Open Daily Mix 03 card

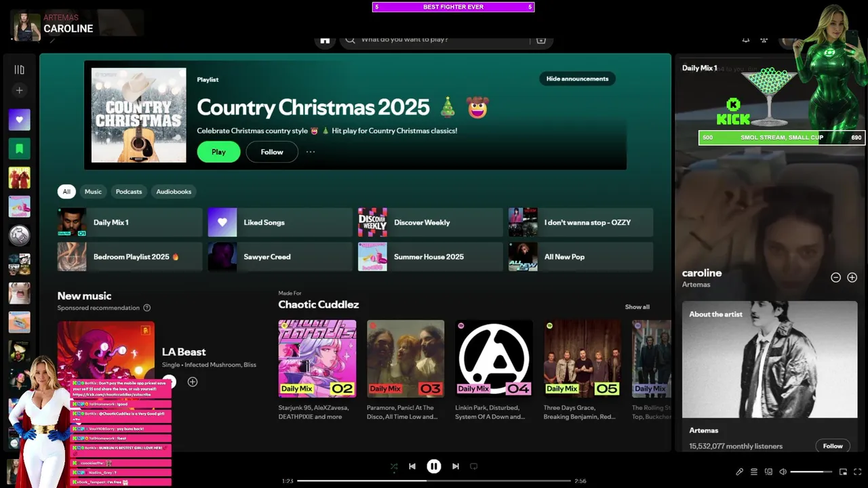tap(406, 370)
